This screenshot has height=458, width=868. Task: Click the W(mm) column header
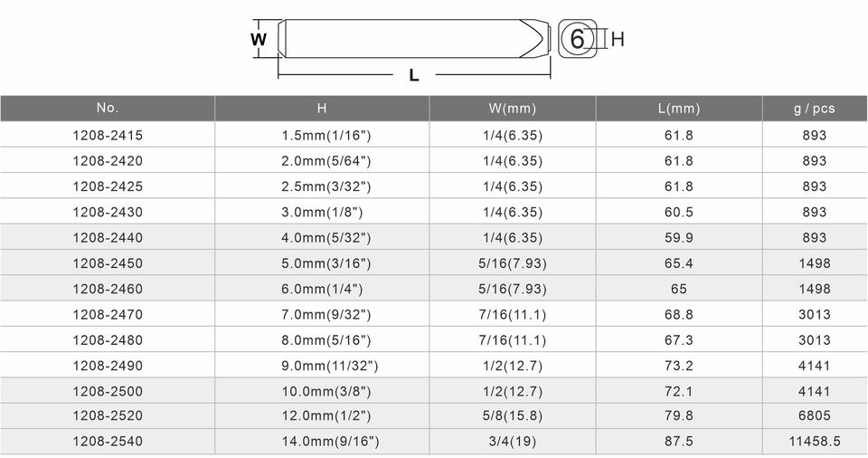pyautogui.click(x=512, y=108)
